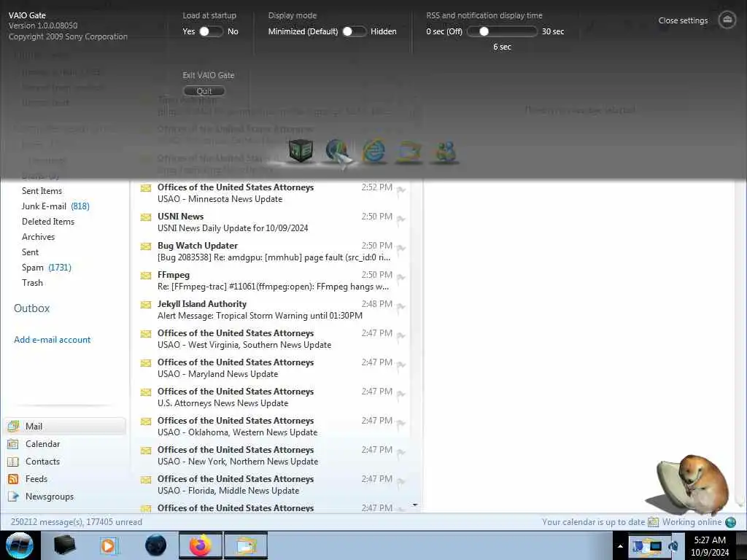Viewport: 747px width, 560px height.
Task: Click the unread envelope icon for USNI News
Action: 146,217
